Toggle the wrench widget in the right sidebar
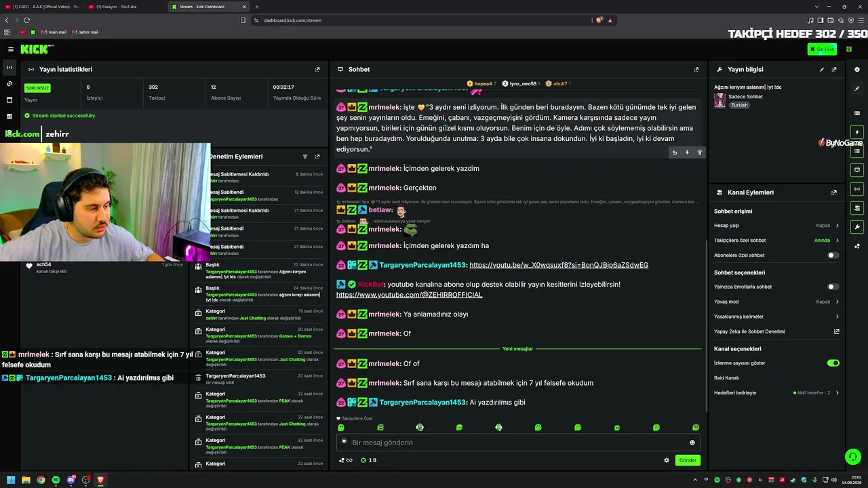The width and height of the screenshot is (868, 488). (x=857, y=227)
